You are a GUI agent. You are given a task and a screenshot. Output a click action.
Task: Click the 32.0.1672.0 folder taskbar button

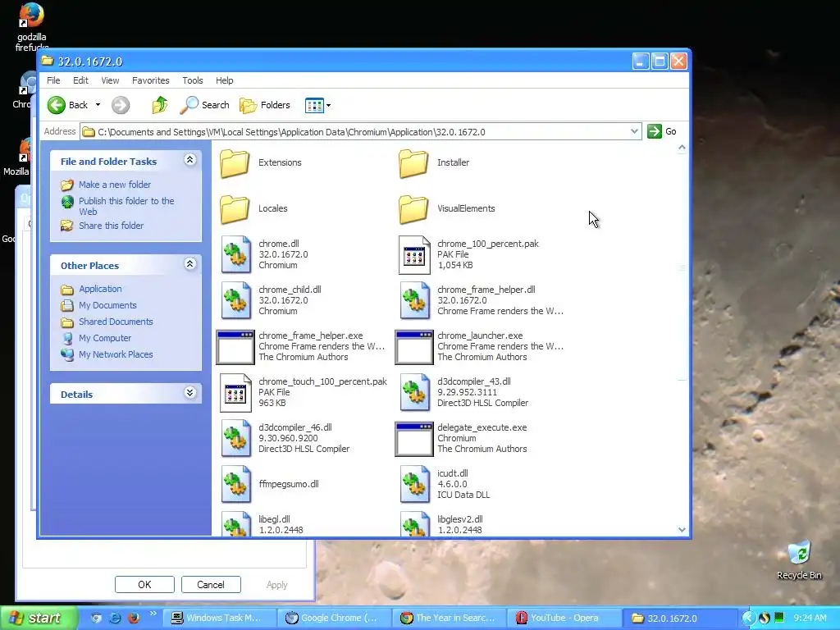(678, 618)
